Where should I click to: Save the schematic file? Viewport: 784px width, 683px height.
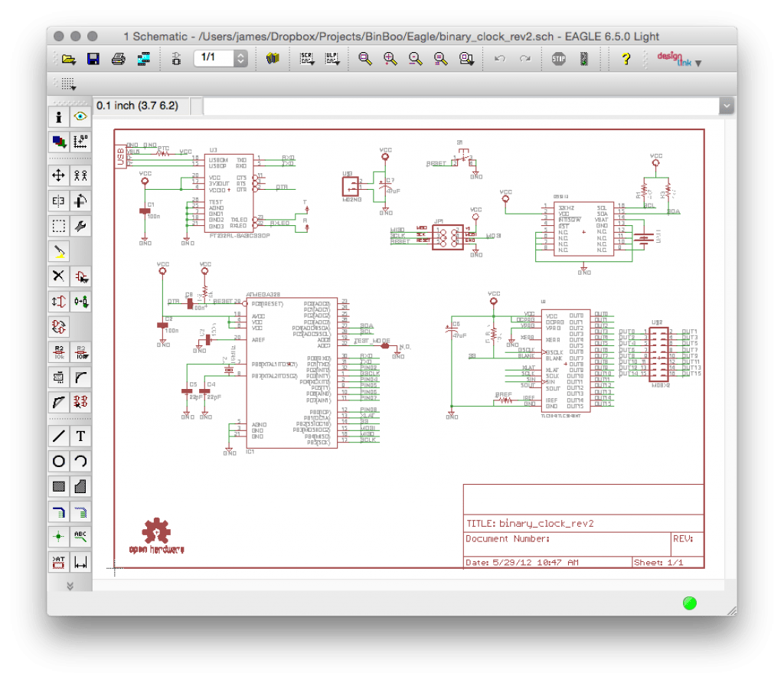93,58
